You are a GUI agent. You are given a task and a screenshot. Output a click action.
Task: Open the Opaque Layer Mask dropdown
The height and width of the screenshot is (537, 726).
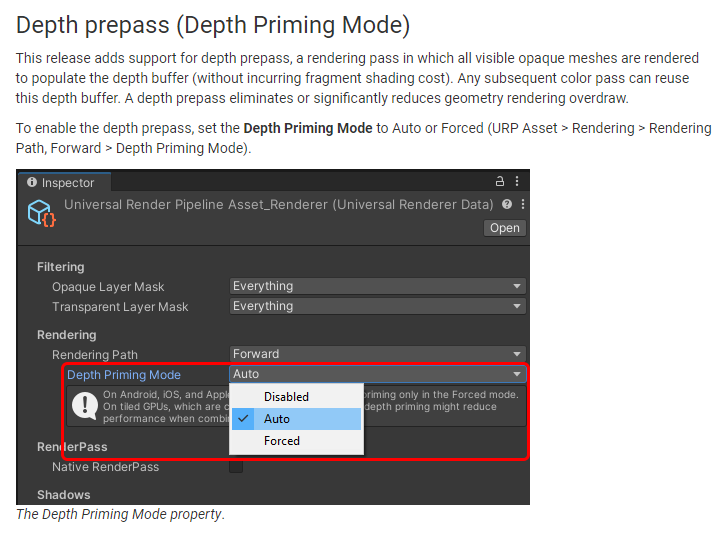click(x=377, y=286)
